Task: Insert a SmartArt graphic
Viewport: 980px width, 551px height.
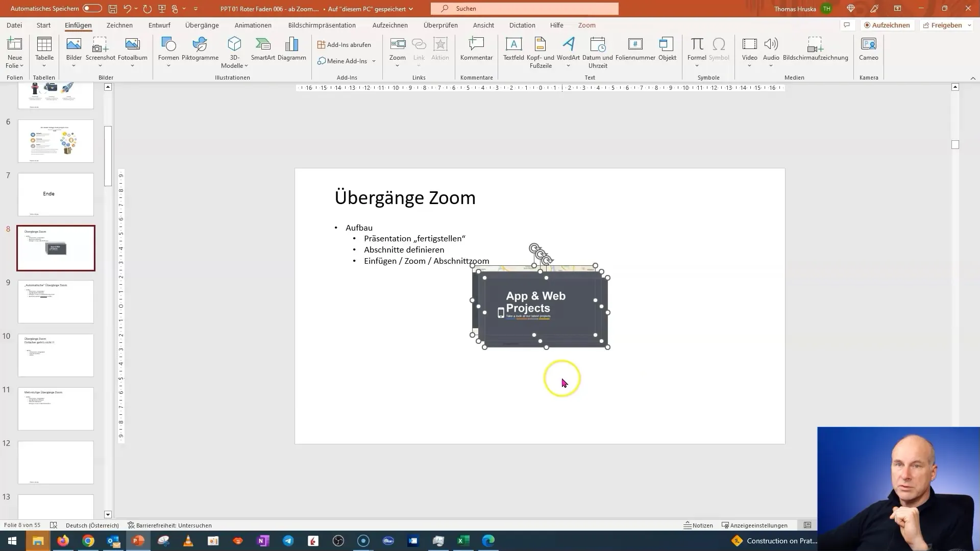Action: click(263, 49)
